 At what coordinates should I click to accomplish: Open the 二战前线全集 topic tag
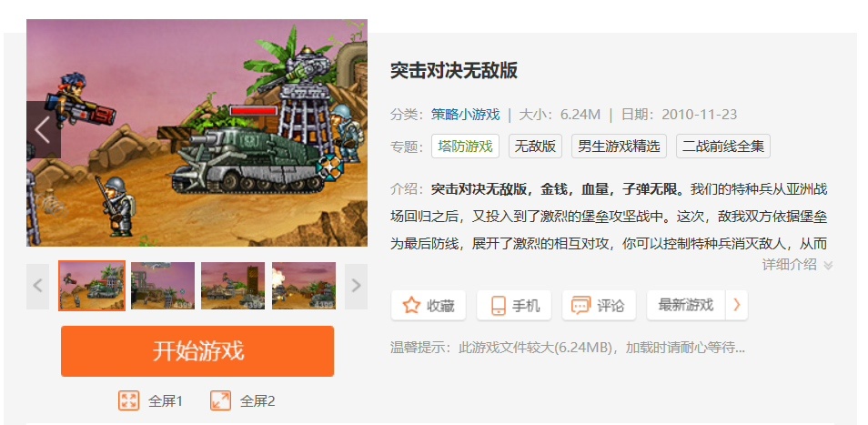coord(723,147)
